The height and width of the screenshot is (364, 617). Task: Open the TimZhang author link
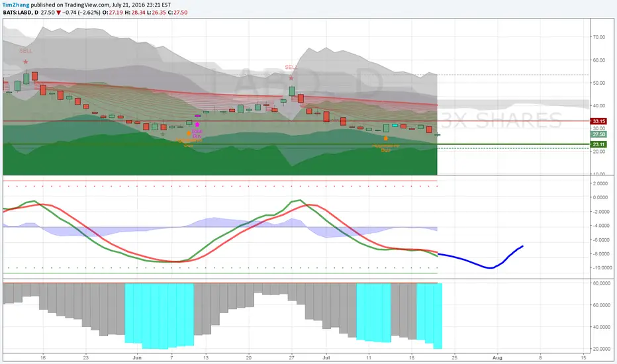(x=16, y=5)
